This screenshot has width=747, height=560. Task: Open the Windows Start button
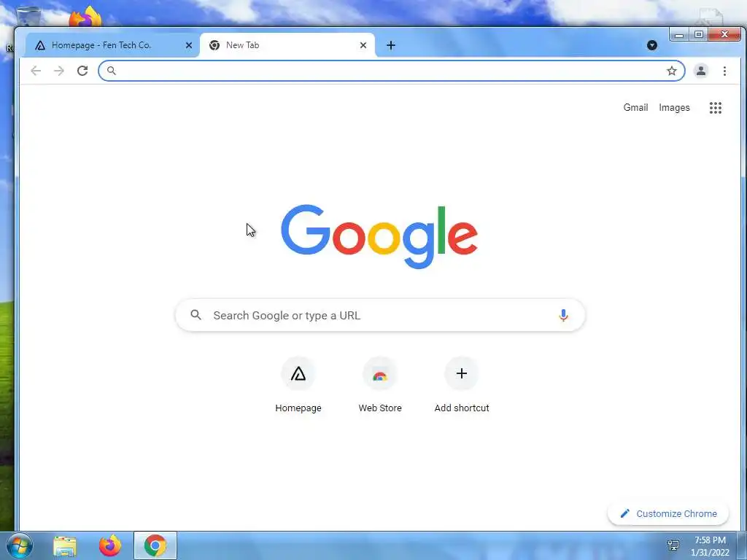(20, 545)
